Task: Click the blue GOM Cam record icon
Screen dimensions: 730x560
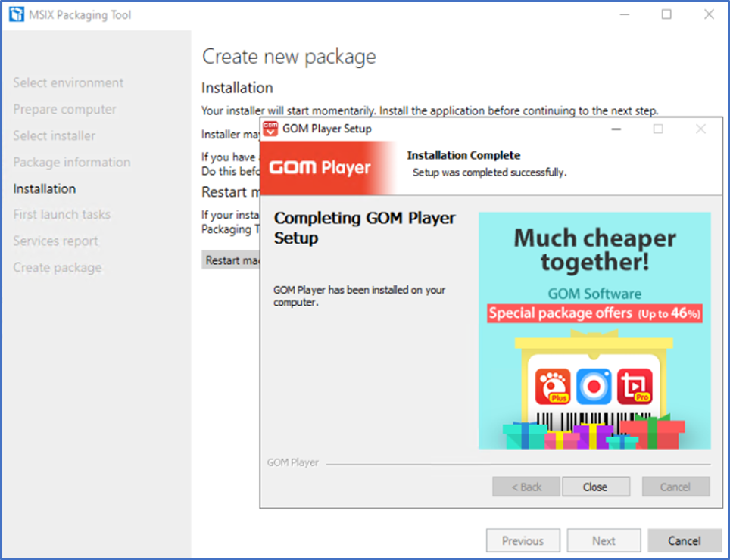Action: 594,386
